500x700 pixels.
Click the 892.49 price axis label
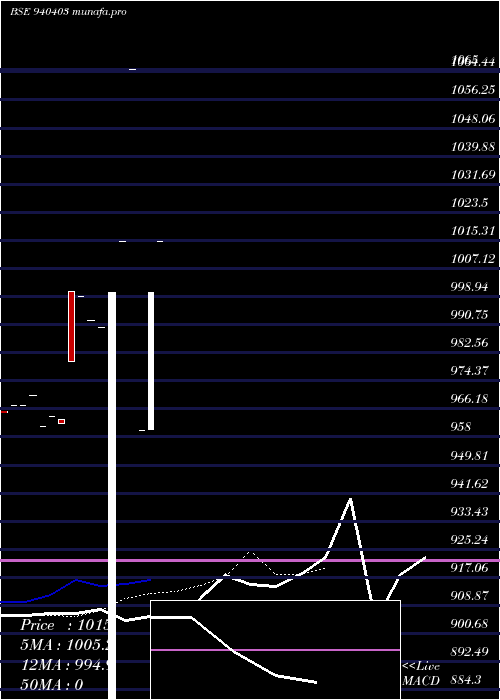tap(469, 652)
